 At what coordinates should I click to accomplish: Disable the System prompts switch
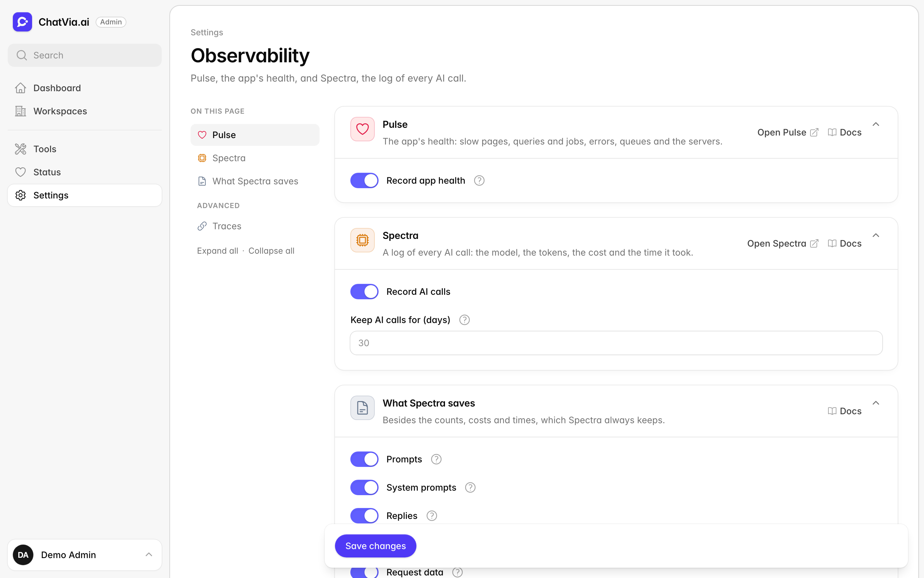364,487
